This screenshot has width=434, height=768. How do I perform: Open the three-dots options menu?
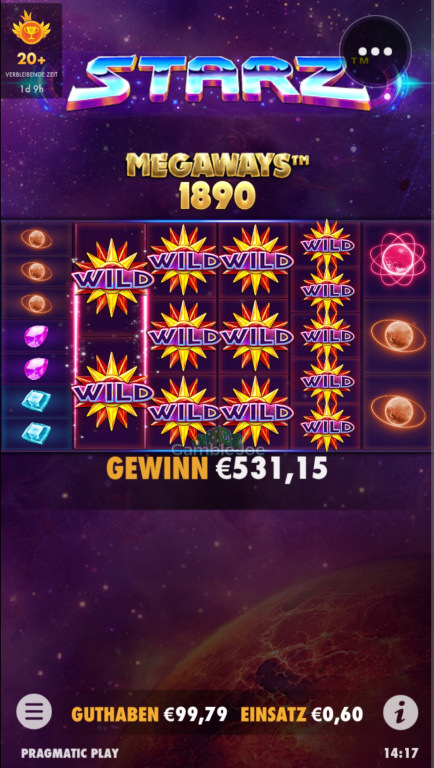click(x=375, y=51)
